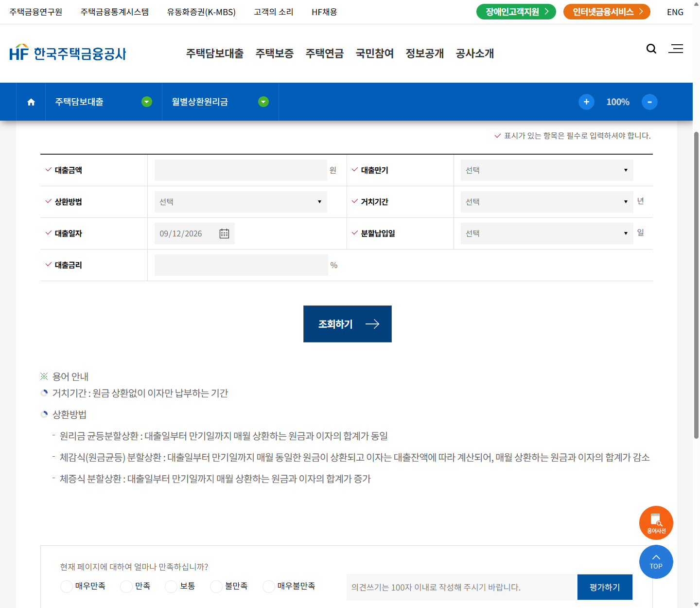Viewport: 700px width, 608px height.
Task: Expand 주택담보대출 breadcrumb green arrow
Action: [147, 102]
